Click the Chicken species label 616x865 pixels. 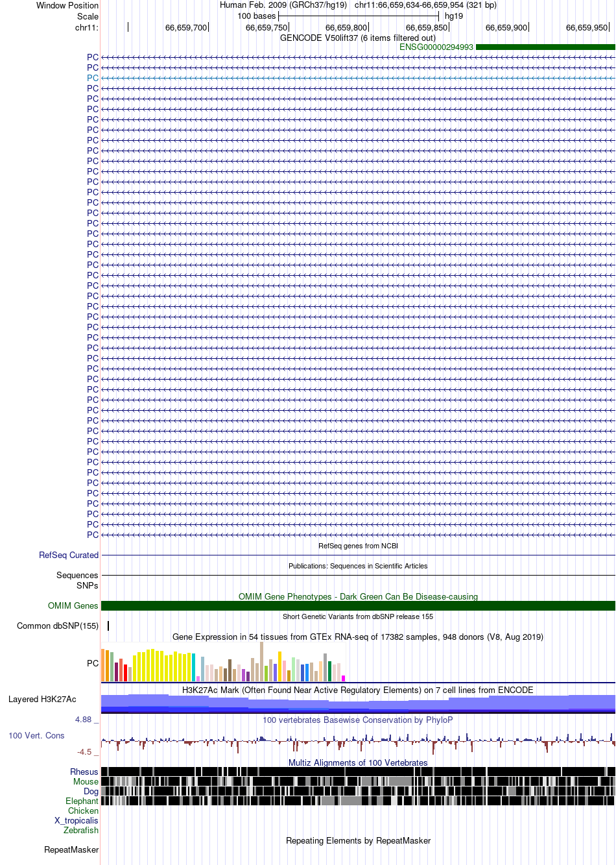pyautogui.click(x=83, y=810)
